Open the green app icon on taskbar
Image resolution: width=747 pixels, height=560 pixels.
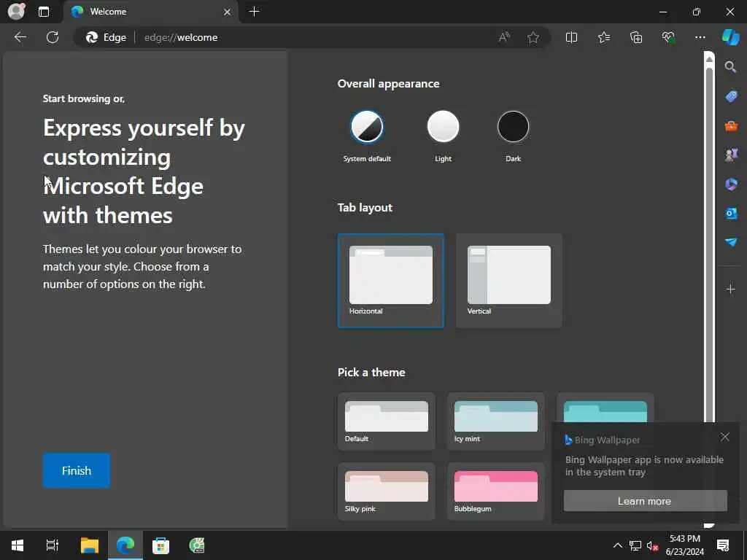point(197,545)
